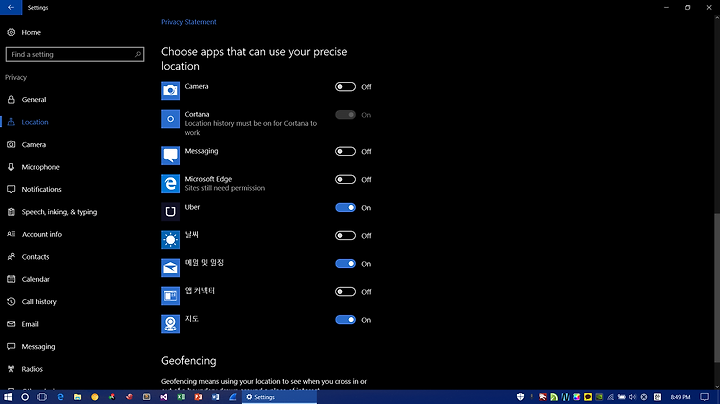Image resolution: width=720 pixels, height=404 pixels.
Task: Toggle the 앱 커넥터 location switch
Action: click(345, 292)
